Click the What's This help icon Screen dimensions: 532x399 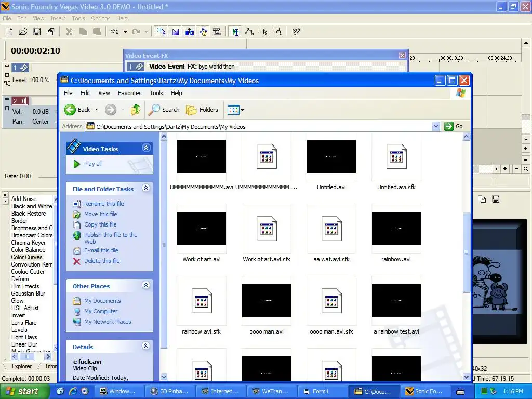(296, 32)
